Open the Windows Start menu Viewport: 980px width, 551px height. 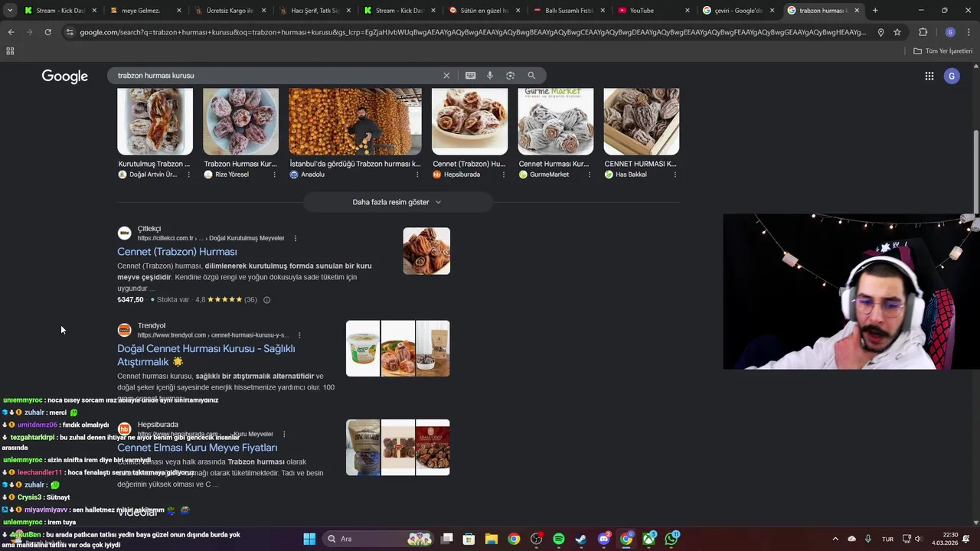[x=309, y=539]
